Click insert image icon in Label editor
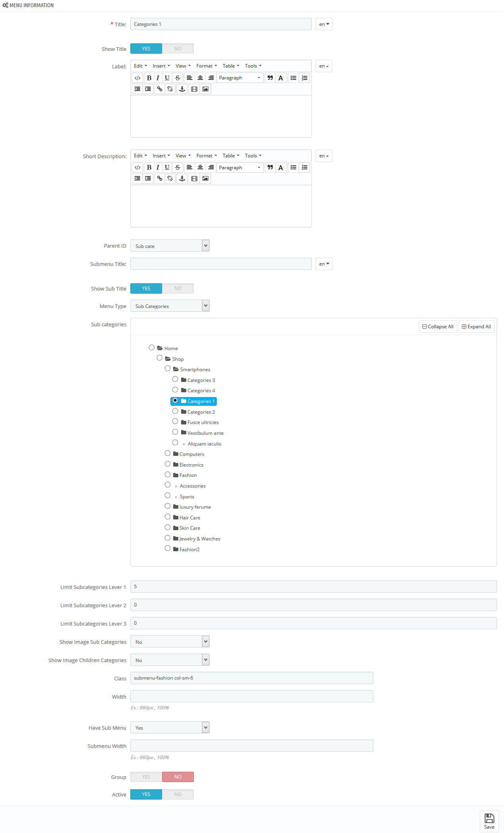504x833 pixels. 205,89
